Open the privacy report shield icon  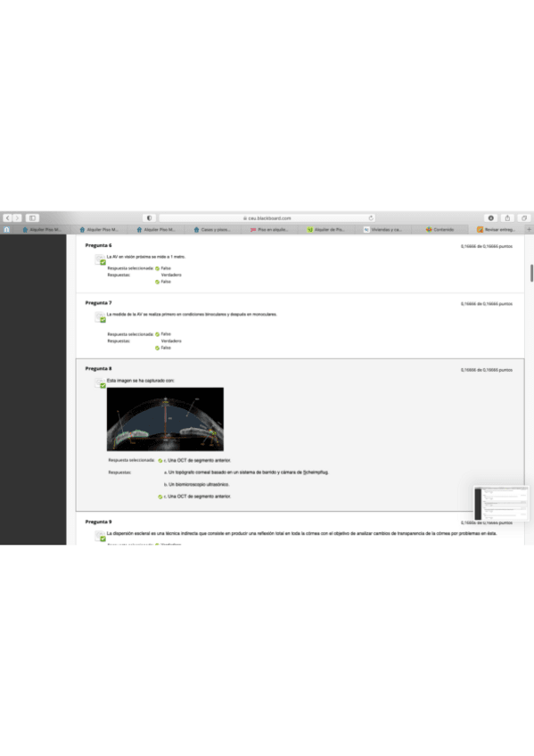tap(149, 218)
